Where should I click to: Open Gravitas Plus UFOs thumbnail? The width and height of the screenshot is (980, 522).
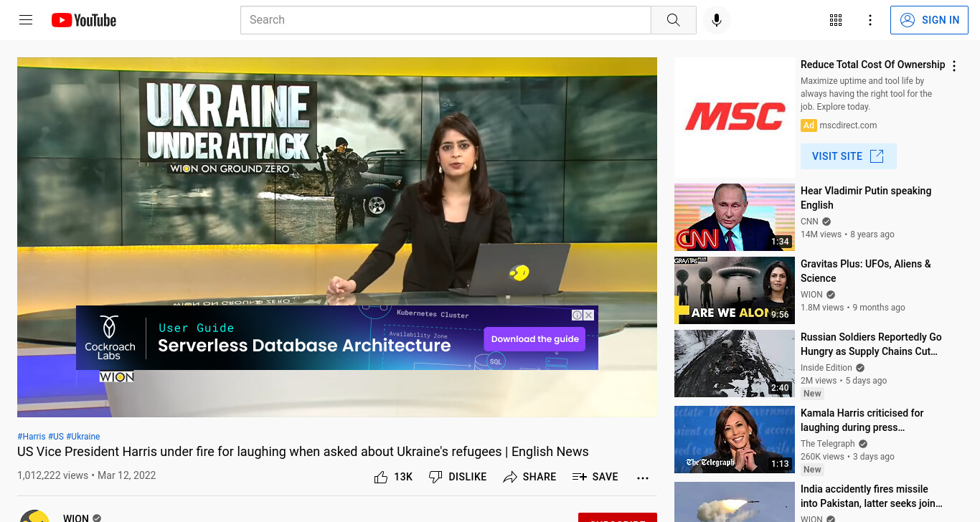[x=735, y=290]
